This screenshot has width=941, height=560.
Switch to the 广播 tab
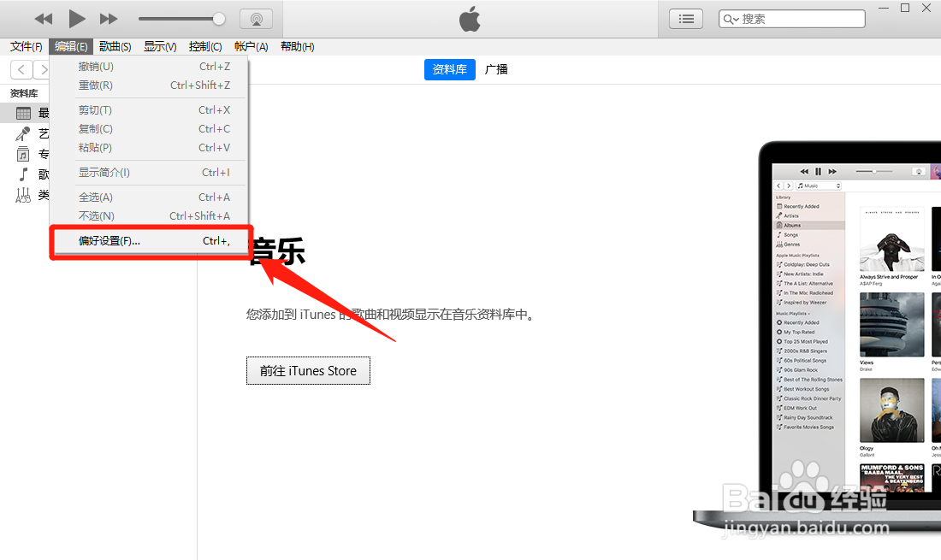coord(496,69)
